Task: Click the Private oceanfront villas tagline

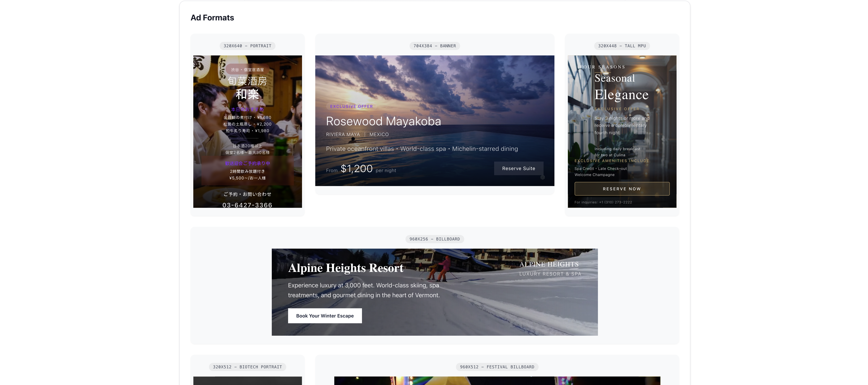Action: 422,149
